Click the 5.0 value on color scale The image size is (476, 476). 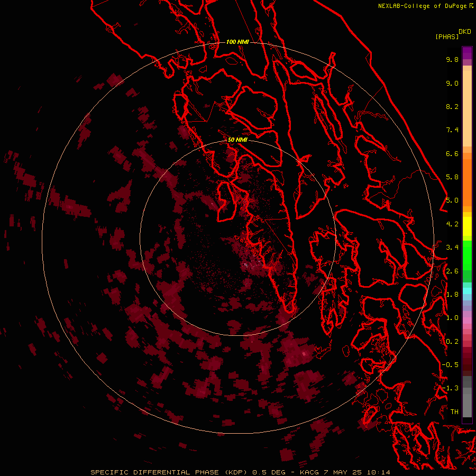point(452,200)
